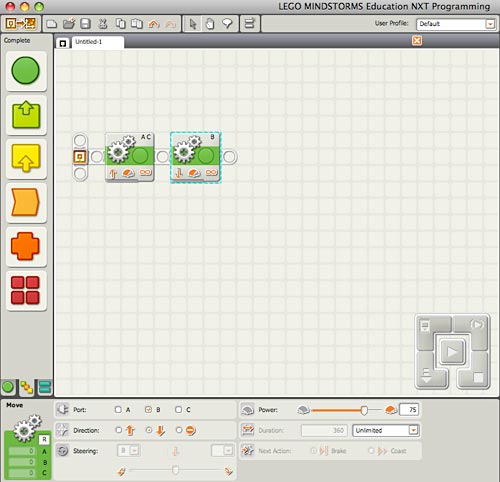Open the green Common palette block
The height and width of the screenshot is (482, 500).
click(26, 70)
